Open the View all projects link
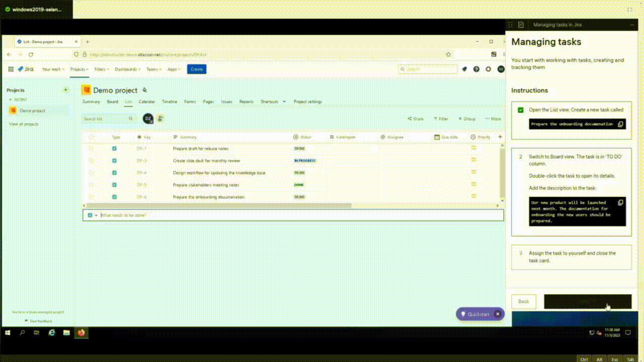Viewport: 644px width, 362px height. 24,124
